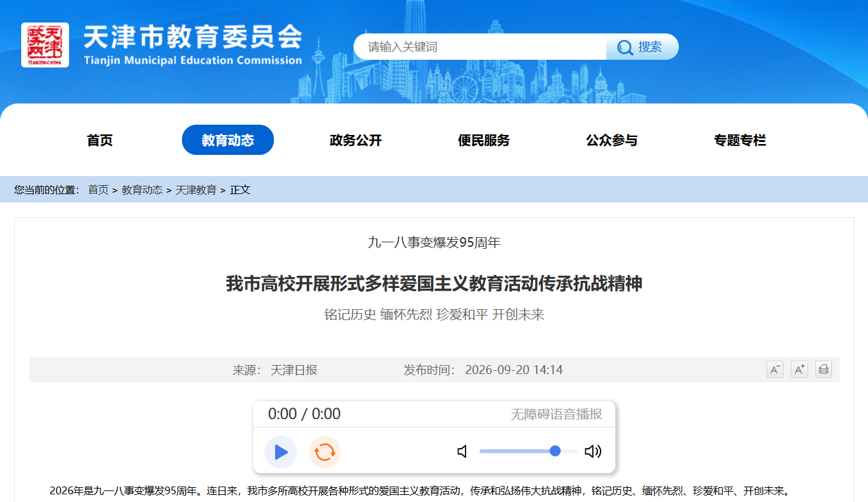868x502 pixels.
Task: Click 教育动态 breadcrumb link
Action: click(142, 190)
